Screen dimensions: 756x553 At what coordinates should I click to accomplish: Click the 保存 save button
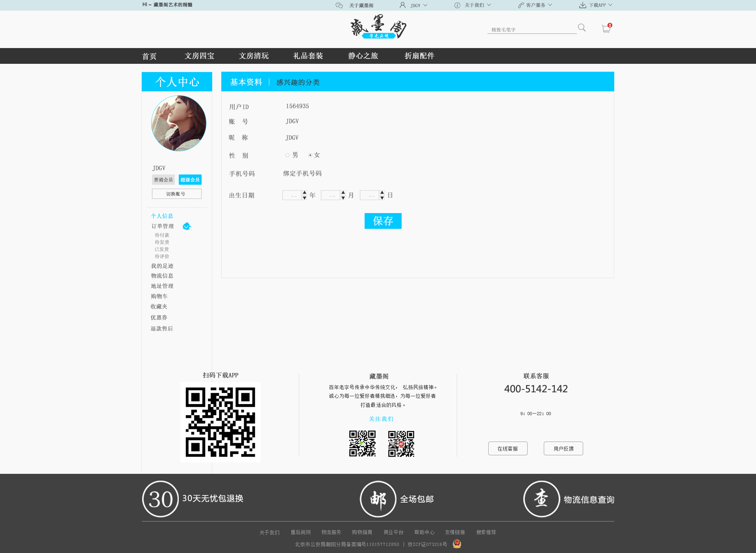[383, 221]
